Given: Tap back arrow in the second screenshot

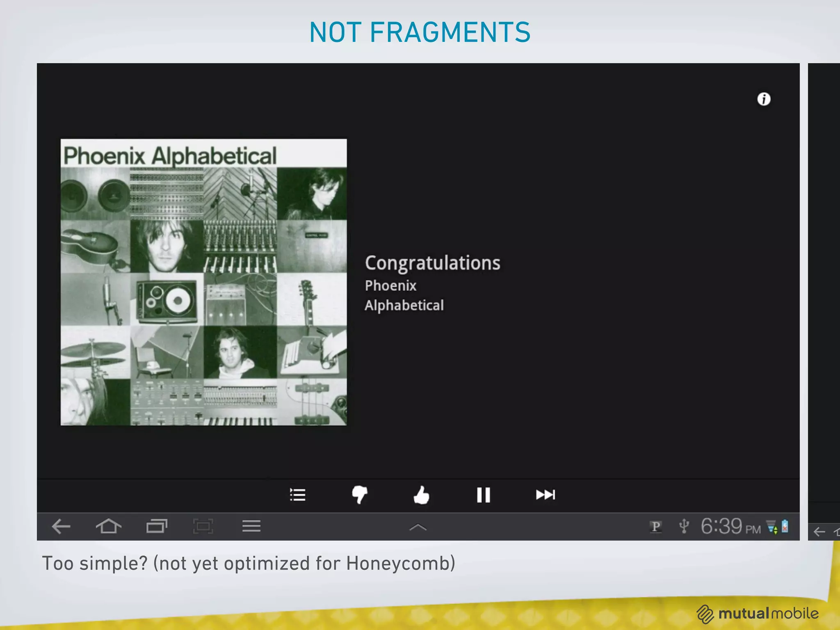Looking at the screenshot, I should pyautogui.click(x=819, y=532).
